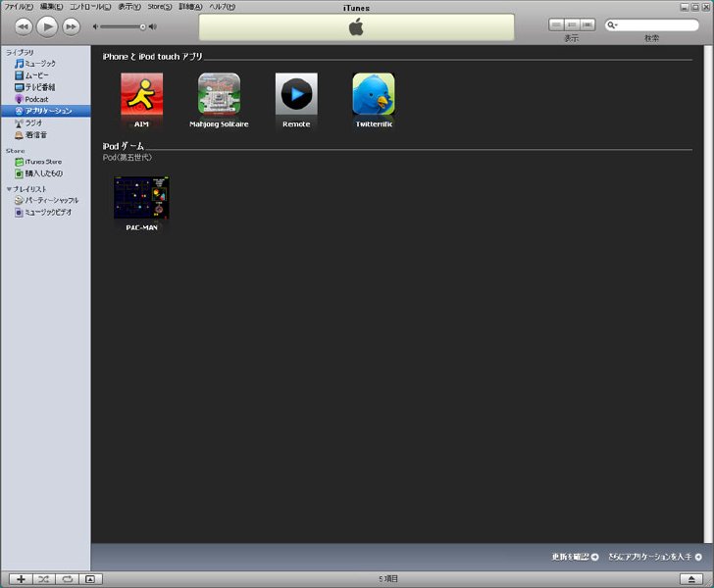Click さらにアプリケーションを入手 link
This screenshot has height=588, width=714.
point(655,557)
